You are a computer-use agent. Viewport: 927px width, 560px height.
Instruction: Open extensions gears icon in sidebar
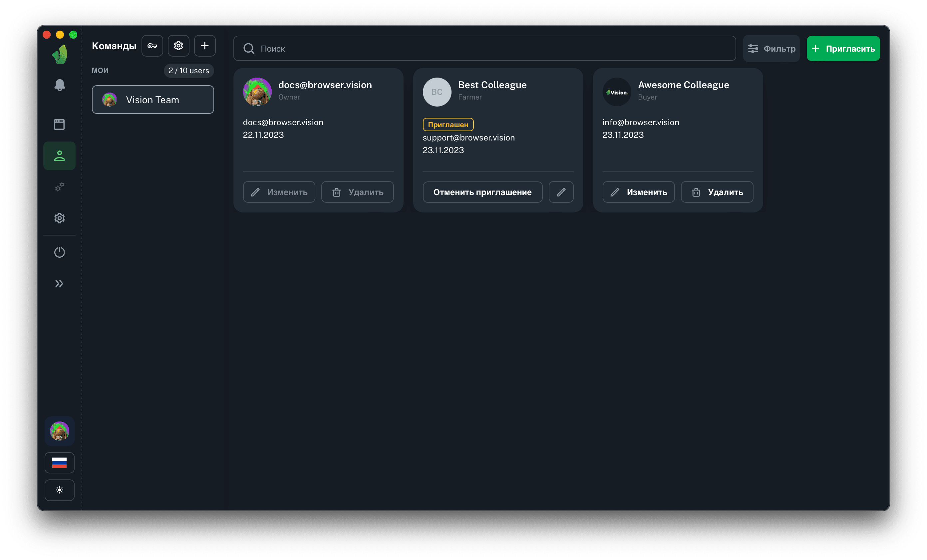point(60,187)
